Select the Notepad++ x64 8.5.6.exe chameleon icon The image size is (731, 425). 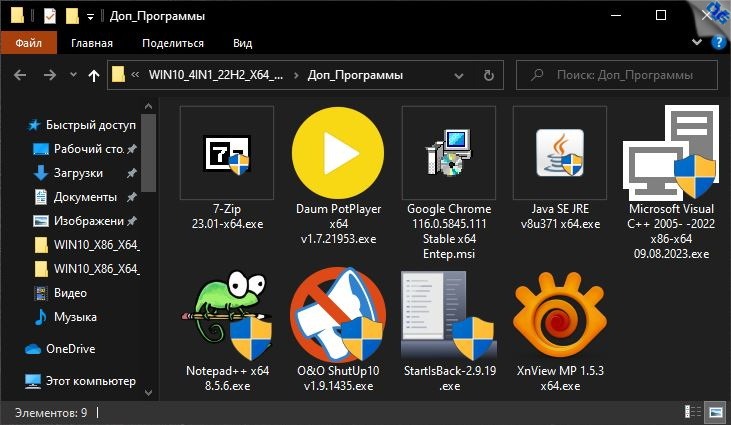pyautogui.click(x=227, y=315)
